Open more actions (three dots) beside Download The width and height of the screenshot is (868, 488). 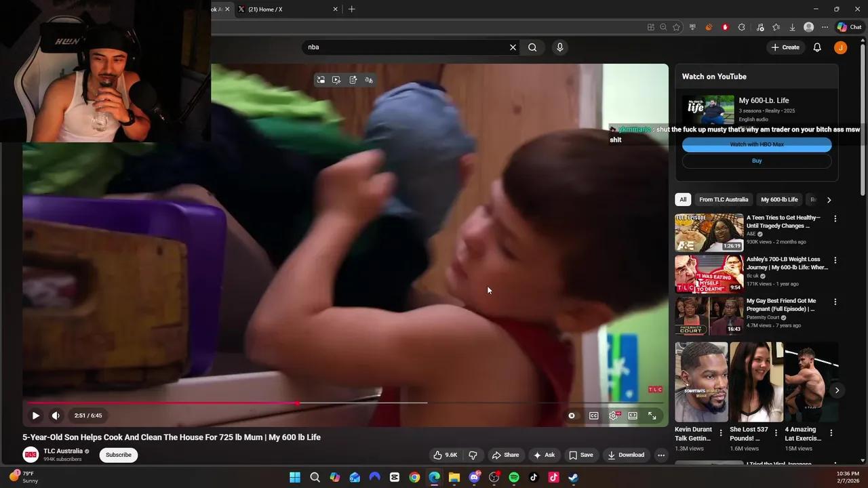(661, 455)
